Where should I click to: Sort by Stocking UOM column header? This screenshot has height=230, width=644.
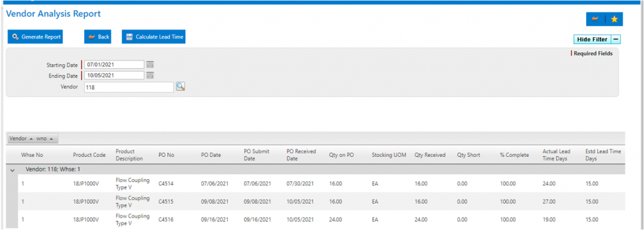tap(388, 155)
